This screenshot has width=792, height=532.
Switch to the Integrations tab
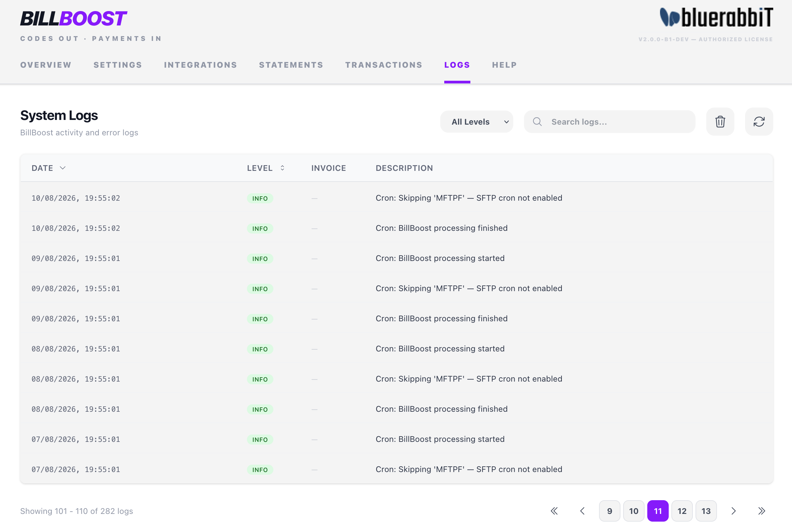tap(201, 65)
